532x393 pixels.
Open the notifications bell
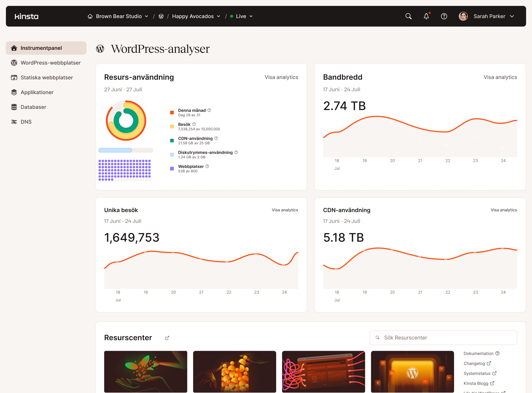pyautogui.click(x=426, y=16)
